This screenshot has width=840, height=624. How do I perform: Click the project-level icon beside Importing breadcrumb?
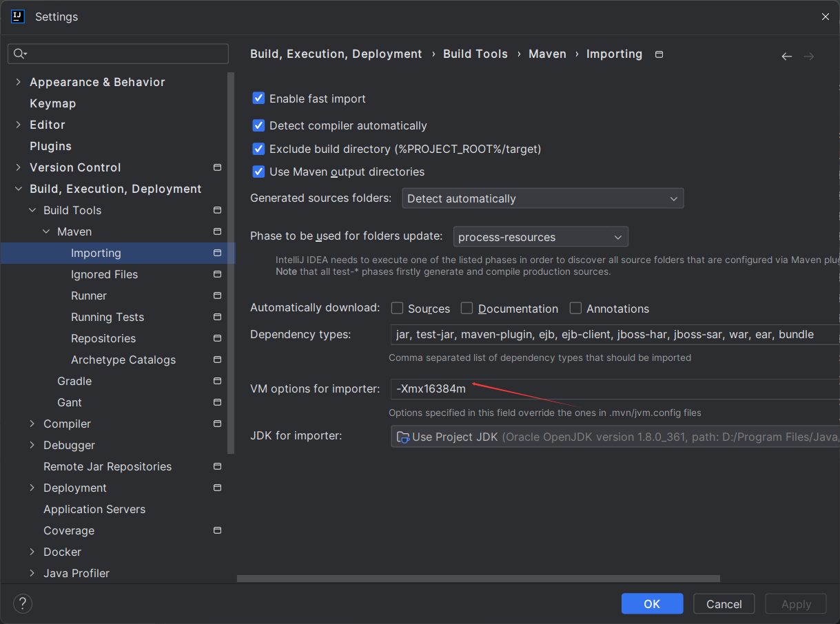click(659, 54)
